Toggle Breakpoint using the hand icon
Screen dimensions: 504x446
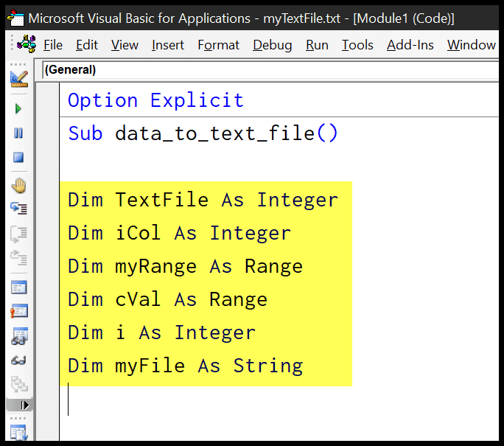(x=19, y=186)
